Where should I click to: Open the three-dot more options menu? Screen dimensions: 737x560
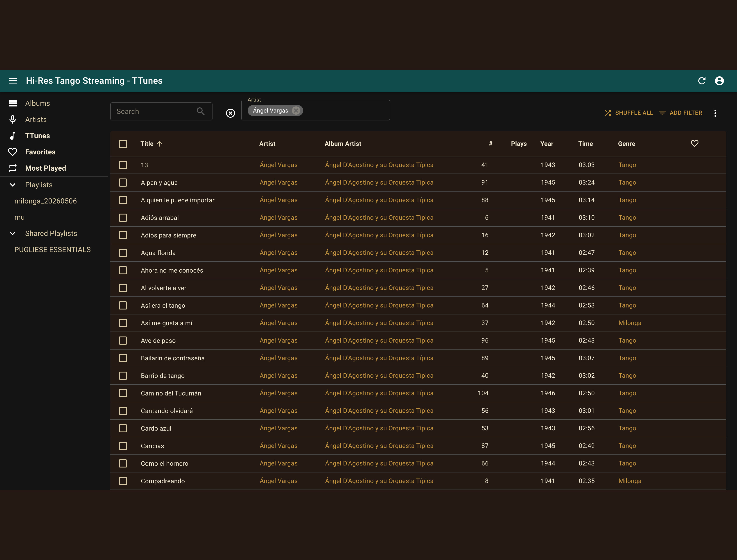pos(715,113)
